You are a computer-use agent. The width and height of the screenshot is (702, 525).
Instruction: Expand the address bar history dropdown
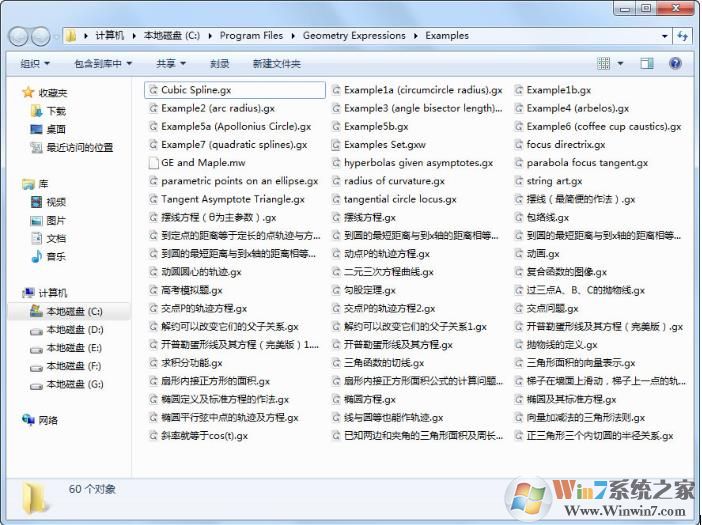(664, 36)
